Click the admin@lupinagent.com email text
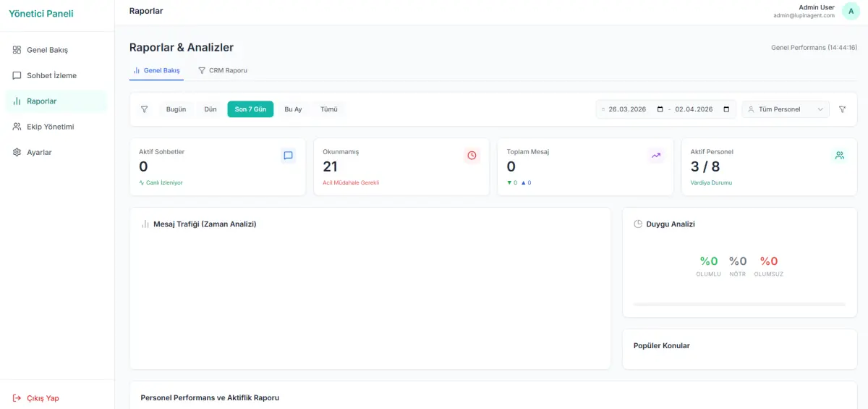This screenshot has width=868, height=409. coord(804,15)
